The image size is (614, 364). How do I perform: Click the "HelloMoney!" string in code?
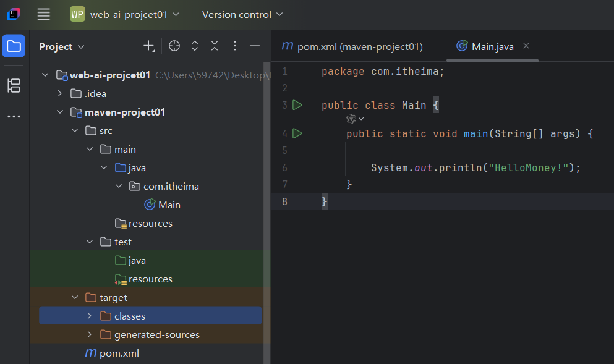click(x=528, y=168)
